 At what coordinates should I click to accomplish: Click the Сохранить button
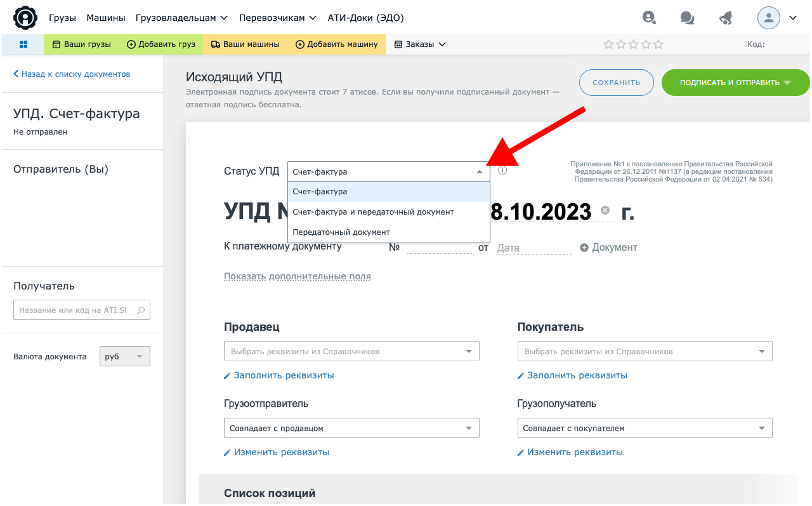point(617,83)
